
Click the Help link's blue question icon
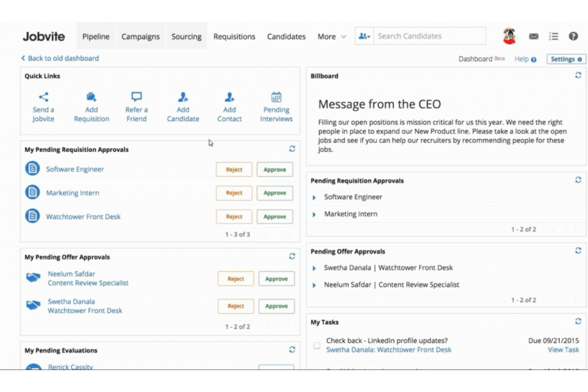point(534,60)
